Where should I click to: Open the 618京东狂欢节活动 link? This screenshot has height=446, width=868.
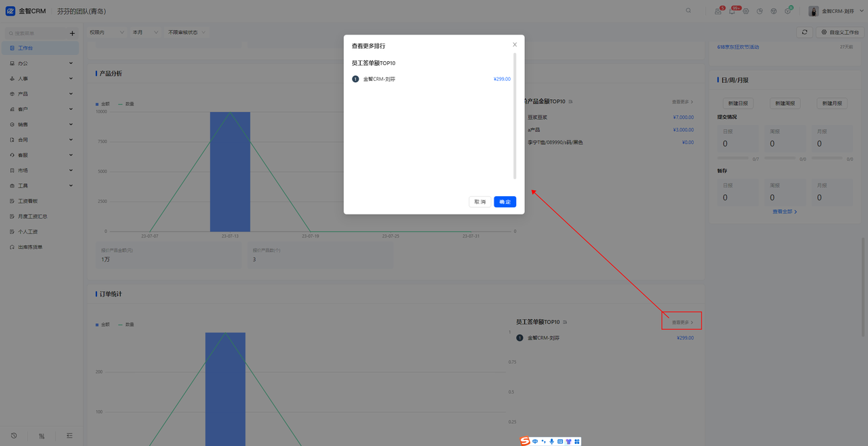pyautogui.click(x=738, y=47)
